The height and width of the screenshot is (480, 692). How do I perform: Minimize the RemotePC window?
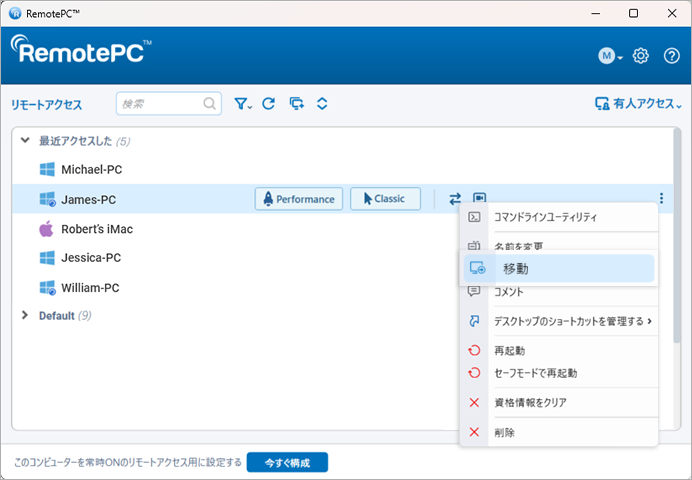coord(595,14)
